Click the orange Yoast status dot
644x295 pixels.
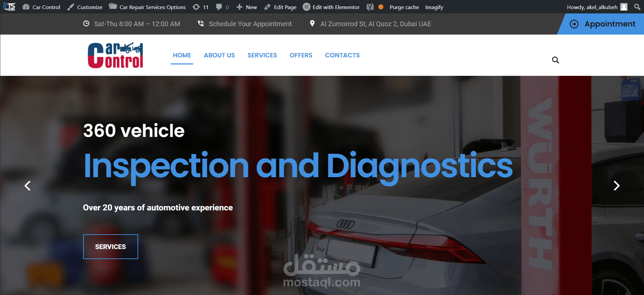[381, 7]
